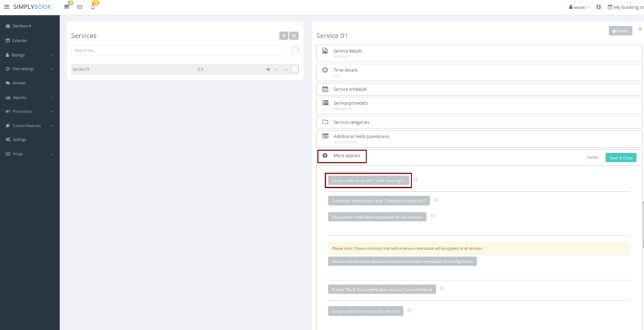Click the enable Limit bookings button
644x330 pixels.
tap(368, 181)
